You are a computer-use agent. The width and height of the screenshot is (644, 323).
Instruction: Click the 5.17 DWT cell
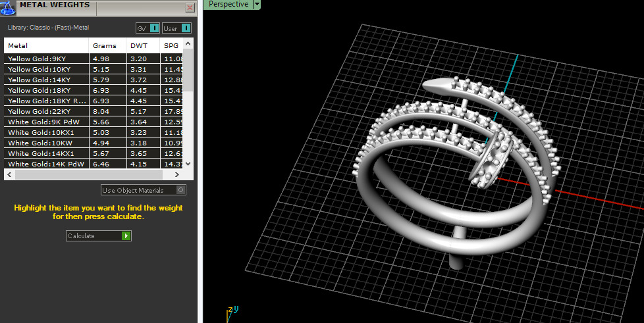coord(143,111)
